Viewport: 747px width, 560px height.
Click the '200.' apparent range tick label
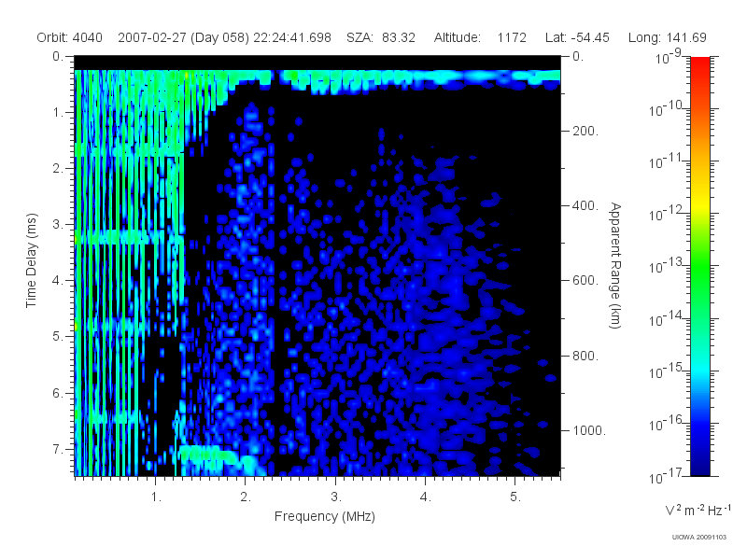(x=585, y=131)
